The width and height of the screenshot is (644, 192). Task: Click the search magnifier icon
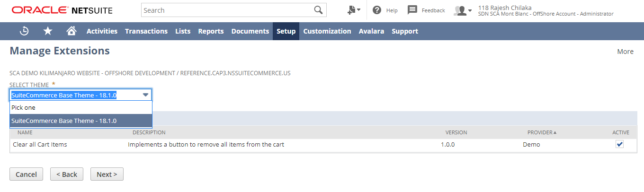point(318,10)
